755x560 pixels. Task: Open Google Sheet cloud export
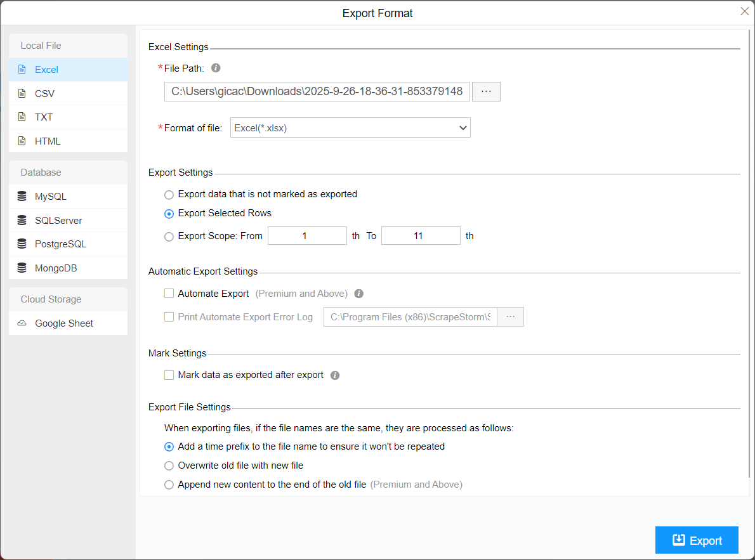pyautogui.click(x=64, y=323)
